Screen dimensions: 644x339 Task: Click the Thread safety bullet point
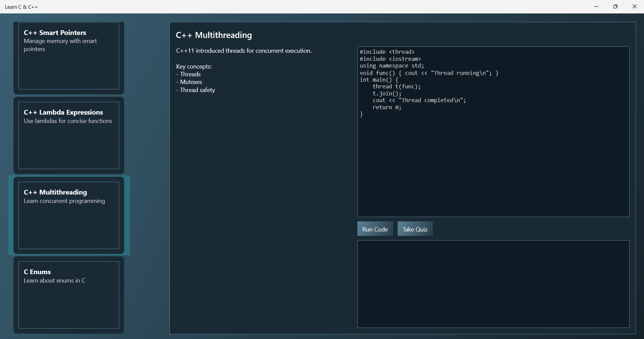(195, 90)
